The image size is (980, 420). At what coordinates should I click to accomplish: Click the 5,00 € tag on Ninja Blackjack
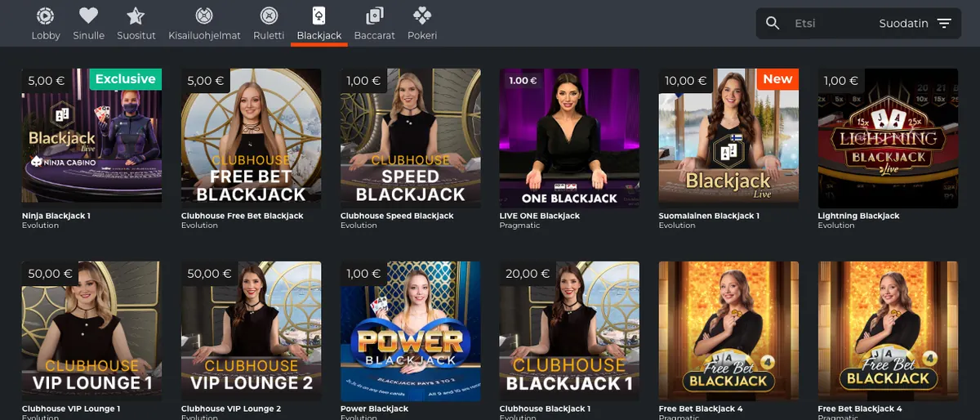pyautogui.click(x=46, y=80)
